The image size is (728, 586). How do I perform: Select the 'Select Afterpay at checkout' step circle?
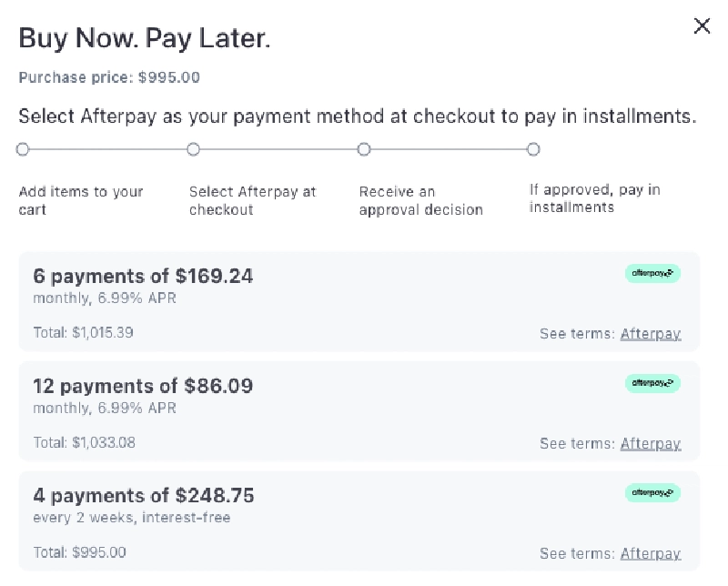click(193, 148)
